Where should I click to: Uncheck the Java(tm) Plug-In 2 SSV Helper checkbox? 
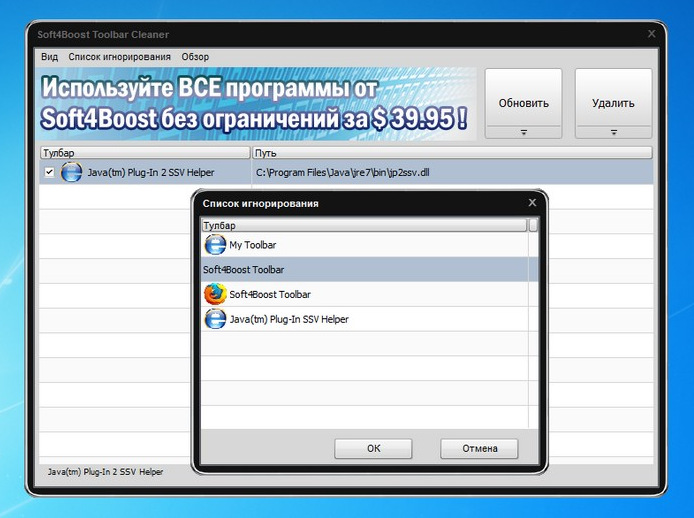pyautogui.click(x=49, y=172)
